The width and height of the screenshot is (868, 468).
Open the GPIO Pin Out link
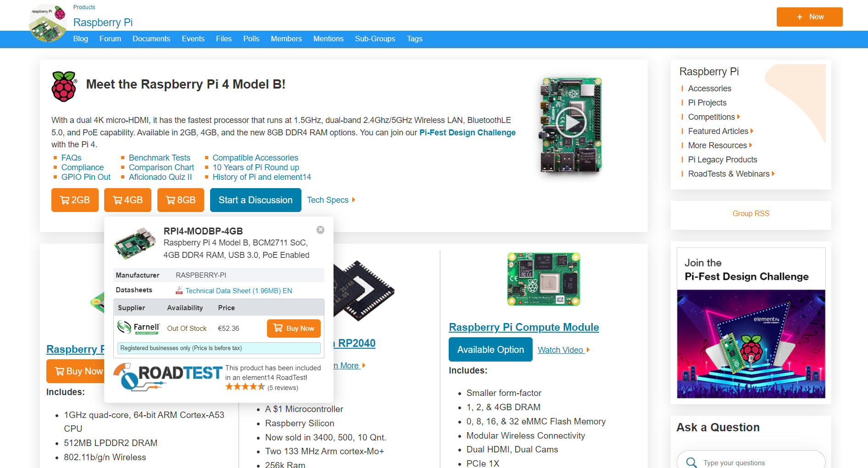[86, 177]
